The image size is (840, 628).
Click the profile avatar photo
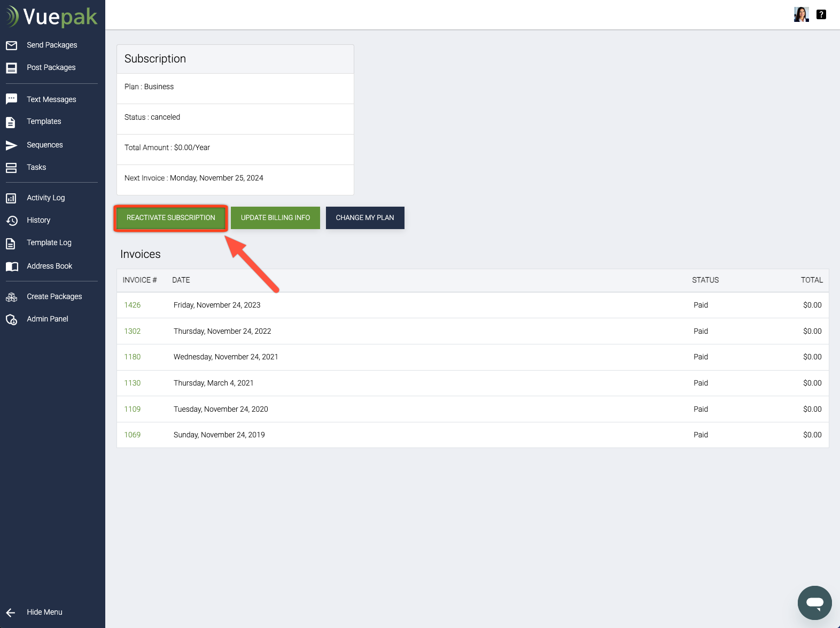[801, 14]
